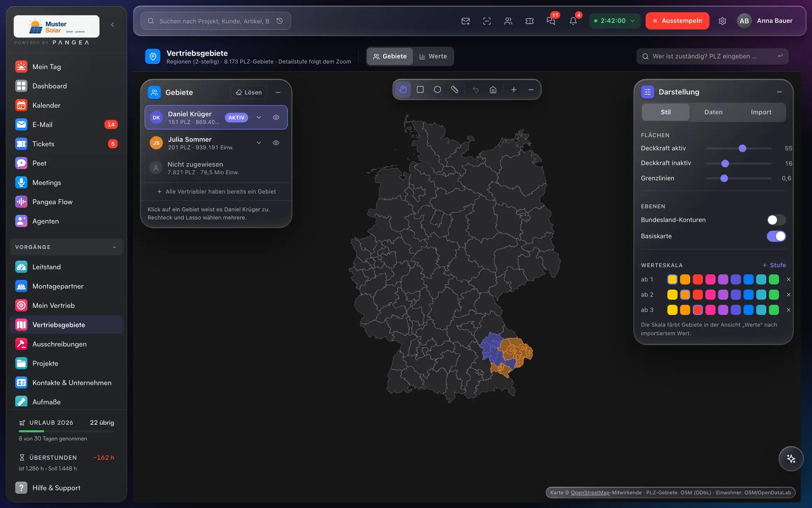The image size is (812, 508).
Task: Reset map to home view
Action: click(493, 90)
